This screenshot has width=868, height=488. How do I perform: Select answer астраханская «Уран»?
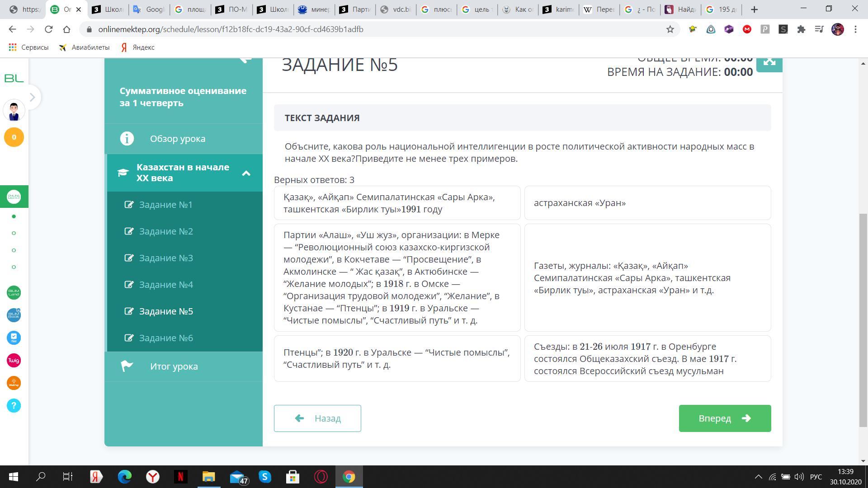pos(647,203)
